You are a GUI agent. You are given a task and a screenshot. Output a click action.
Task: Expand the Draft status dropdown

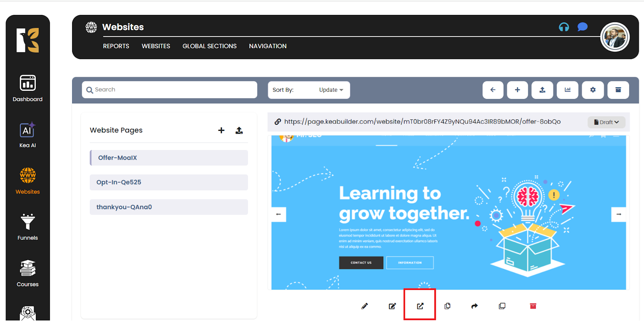(607, 122)
